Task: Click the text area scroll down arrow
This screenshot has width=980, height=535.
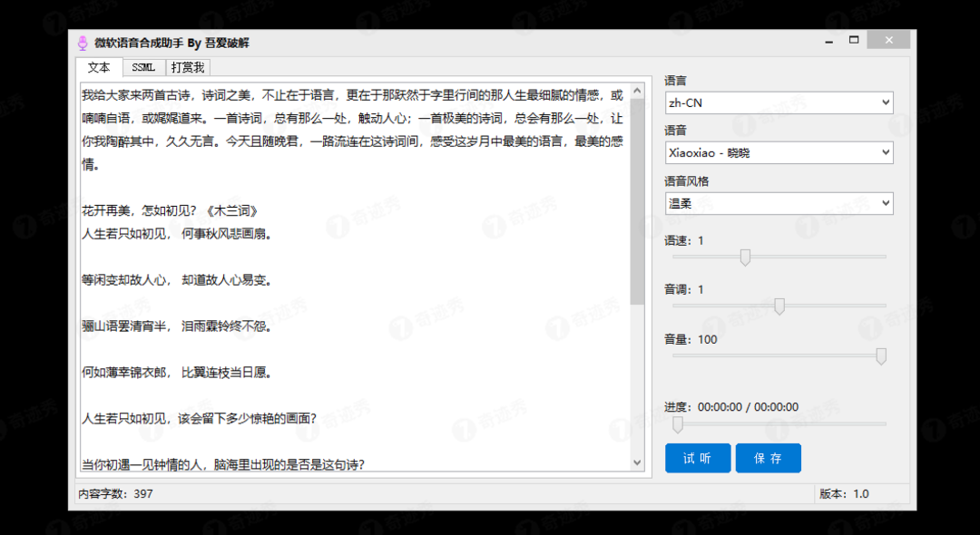Action: (638, 462)
